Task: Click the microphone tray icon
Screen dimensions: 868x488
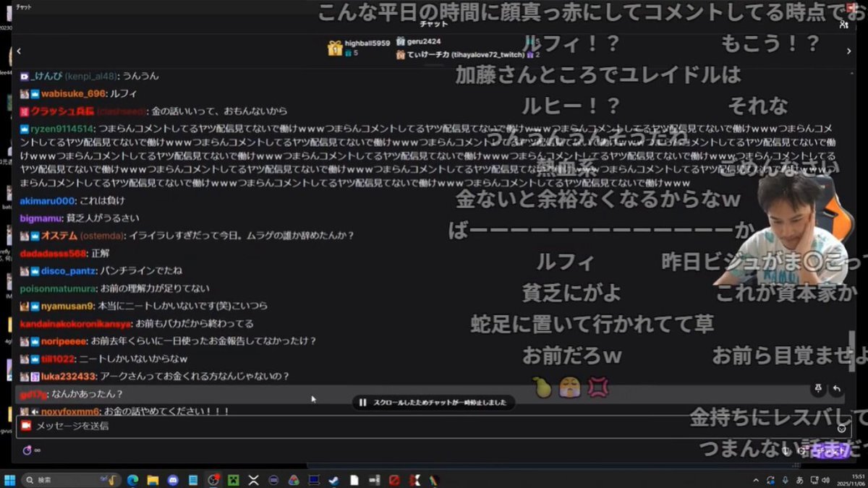Action: click(x=785, y=480)
